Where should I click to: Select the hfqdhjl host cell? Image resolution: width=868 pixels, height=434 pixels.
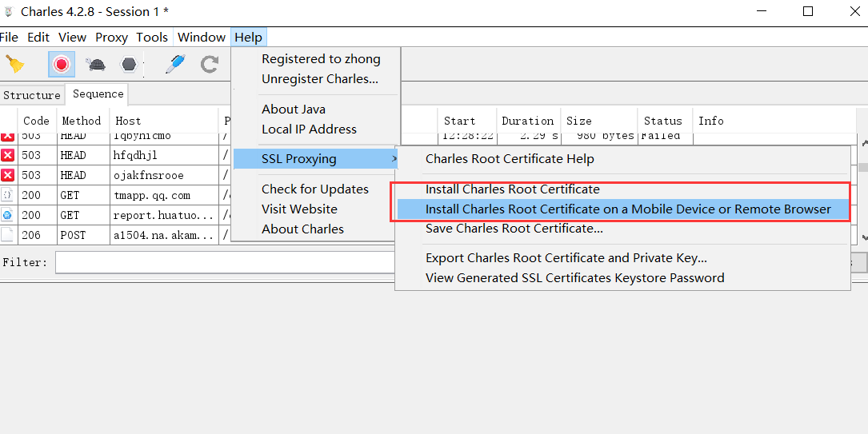[x=165, y=155]
